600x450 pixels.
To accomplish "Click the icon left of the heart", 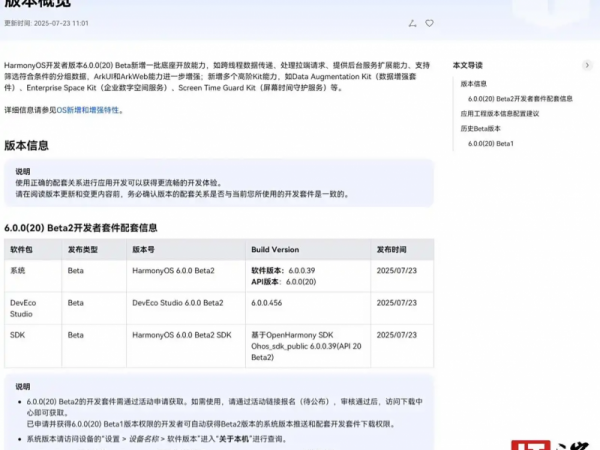I will coord(412,22).
